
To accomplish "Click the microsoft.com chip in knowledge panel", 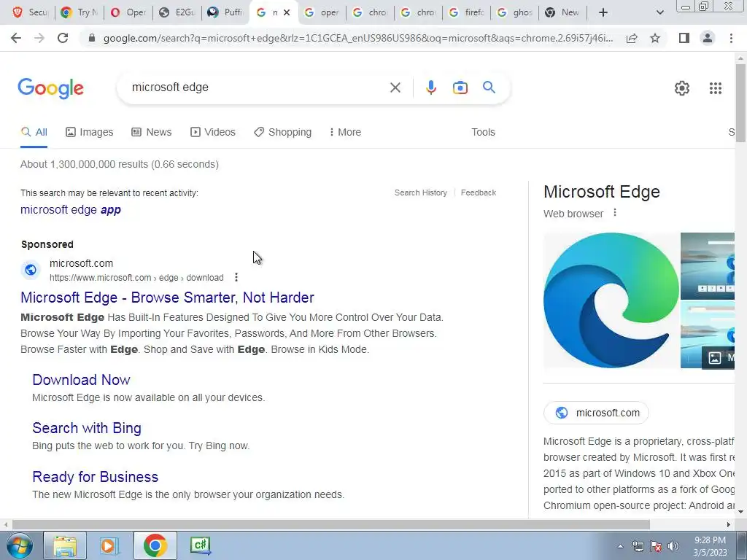I will 596,413.
